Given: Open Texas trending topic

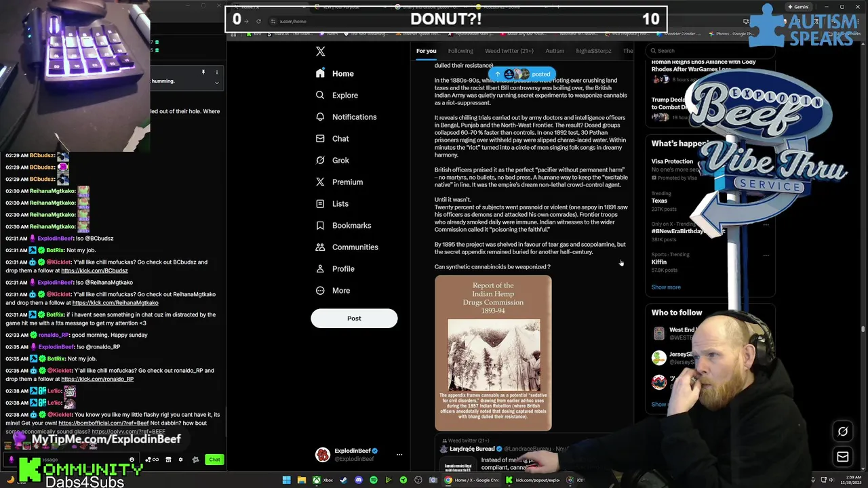Looking at the screenshot, I should point(659,201).
